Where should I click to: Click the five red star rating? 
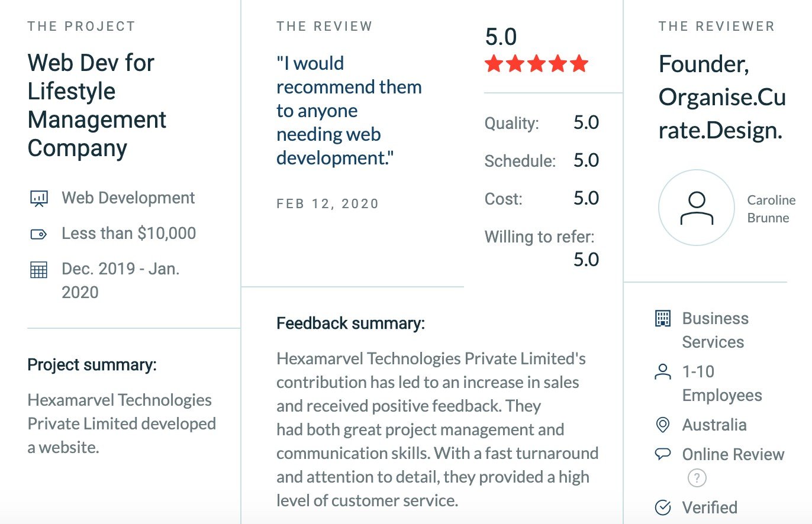click(536, 64)
